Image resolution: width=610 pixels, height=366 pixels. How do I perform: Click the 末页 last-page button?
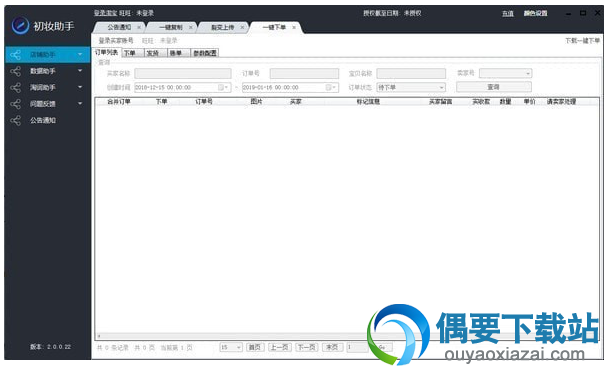(332, 347)
